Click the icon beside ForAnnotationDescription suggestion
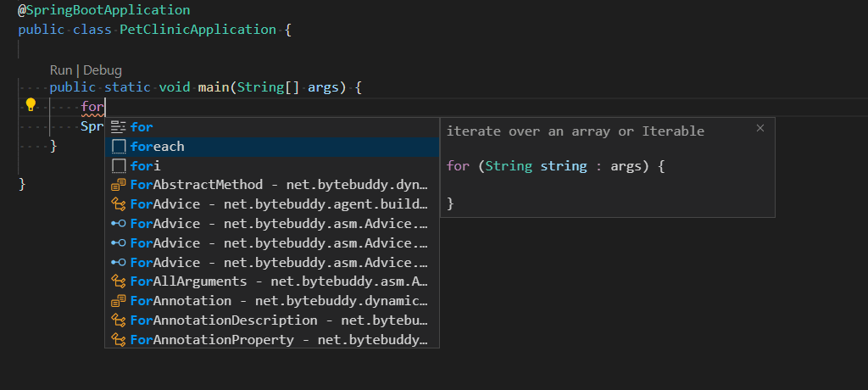 [x=119, y=320]
